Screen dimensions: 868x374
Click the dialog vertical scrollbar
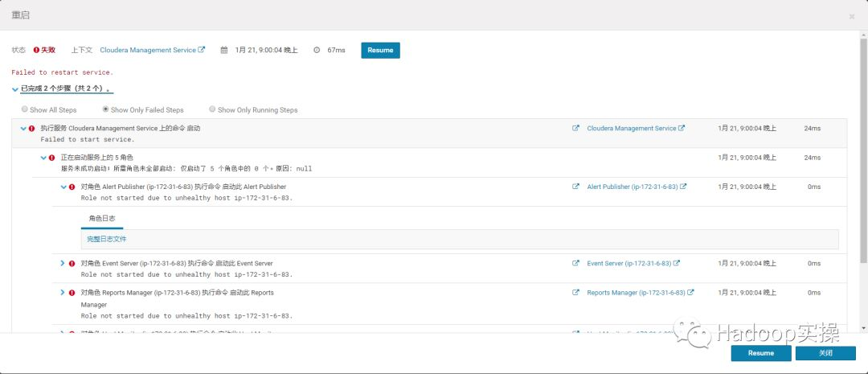pyautogui.click(x=863, y=150)
